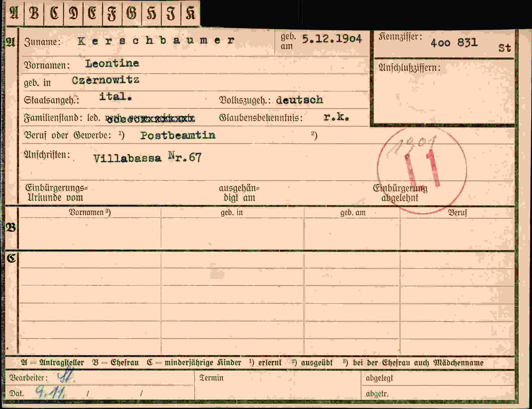Click the first name 'Leontine'

click(112, 64)
